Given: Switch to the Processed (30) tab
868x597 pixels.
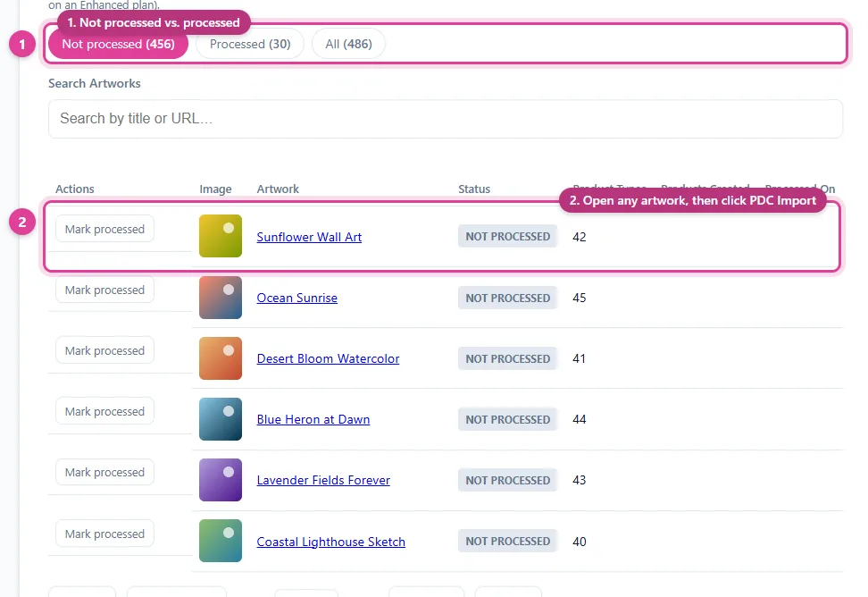Looking at the screenshot, I should tap(250, 45).
